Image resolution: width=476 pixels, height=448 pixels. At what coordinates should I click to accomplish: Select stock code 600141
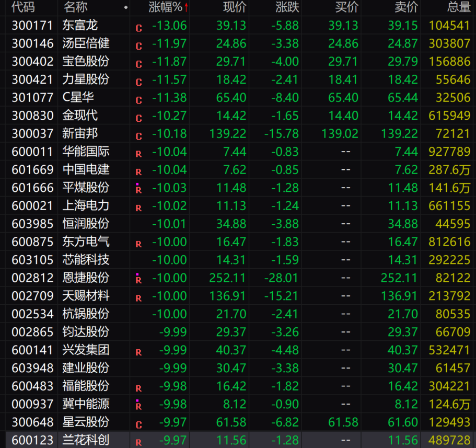pos(32,350)
